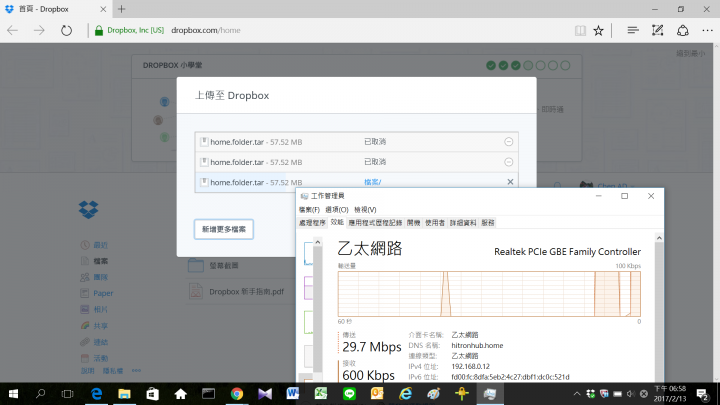Screen dimensions: 720x405
Task: Cancel the uploading home.folder.tar with X
Action: pyautogui.click(x=510, y=182)
